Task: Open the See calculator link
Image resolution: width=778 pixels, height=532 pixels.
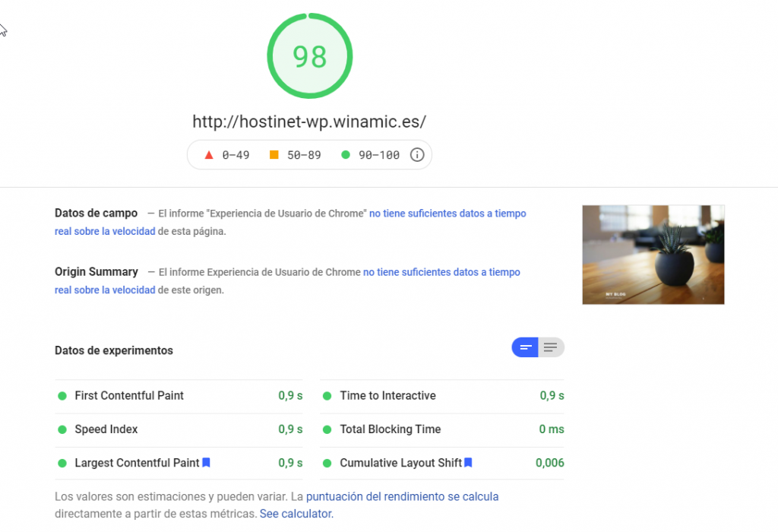Action: tap(296, 514)
